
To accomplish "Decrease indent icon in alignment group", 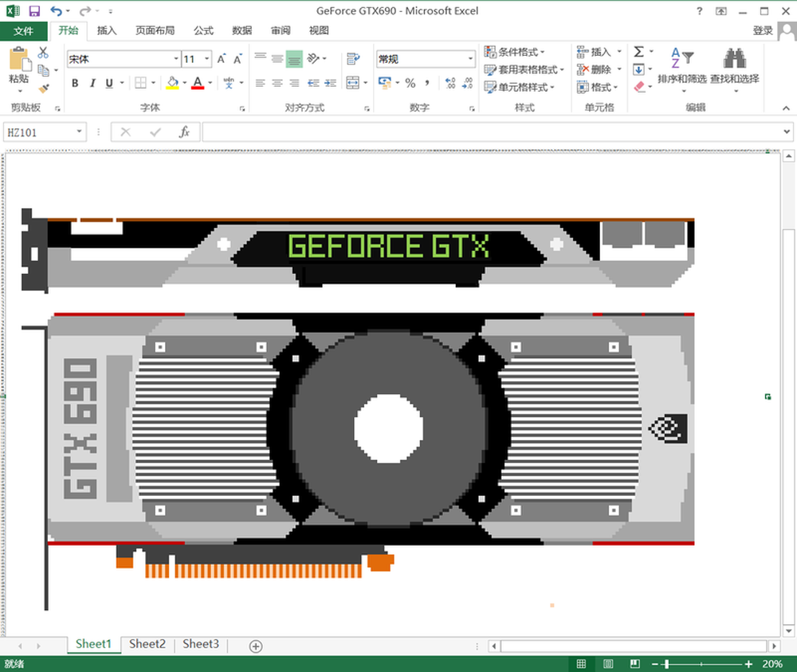I will coord(313,83).
